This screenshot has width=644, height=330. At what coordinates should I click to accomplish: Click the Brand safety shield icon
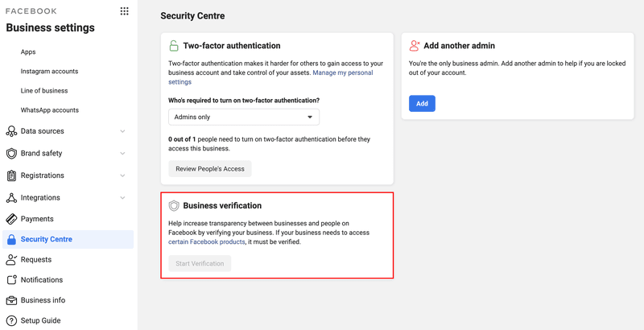[11, 154]
